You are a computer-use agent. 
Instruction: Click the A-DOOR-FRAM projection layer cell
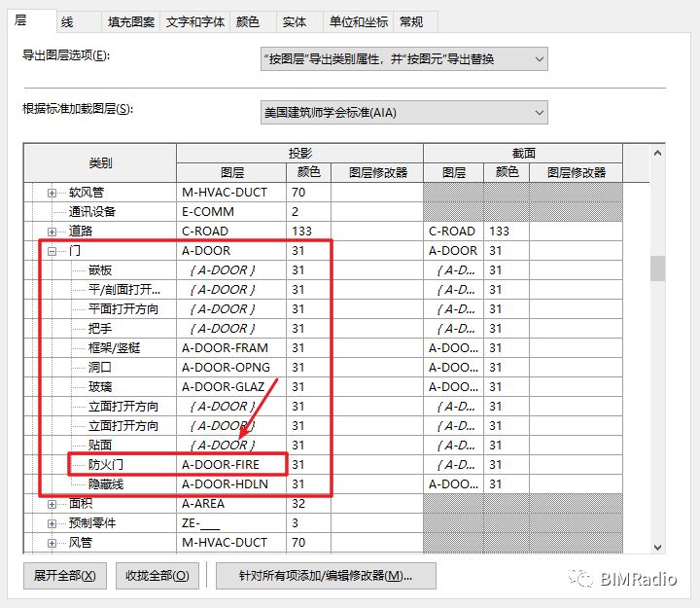click(231, 348)
